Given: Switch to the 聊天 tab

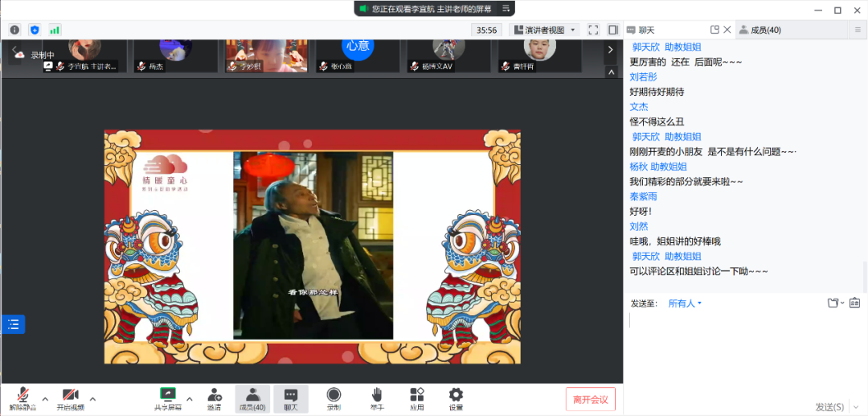Looking at the screenshot, I should click(646, 30).
